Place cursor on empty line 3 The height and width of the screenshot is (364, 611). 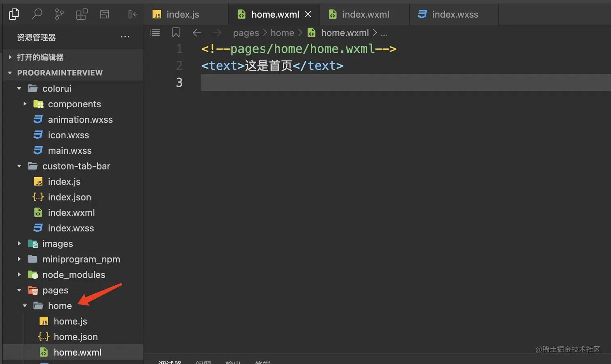coord(406,82)
